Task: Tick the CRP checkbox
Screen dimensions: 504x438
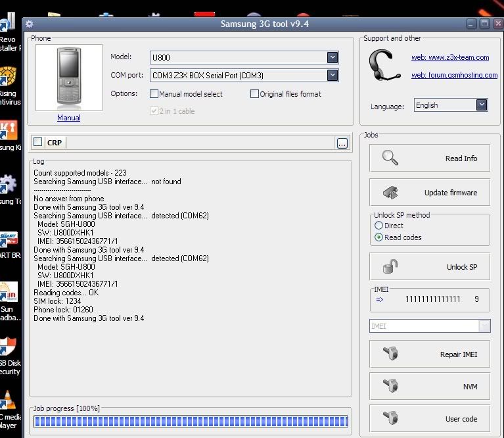Action: (38, 142)
